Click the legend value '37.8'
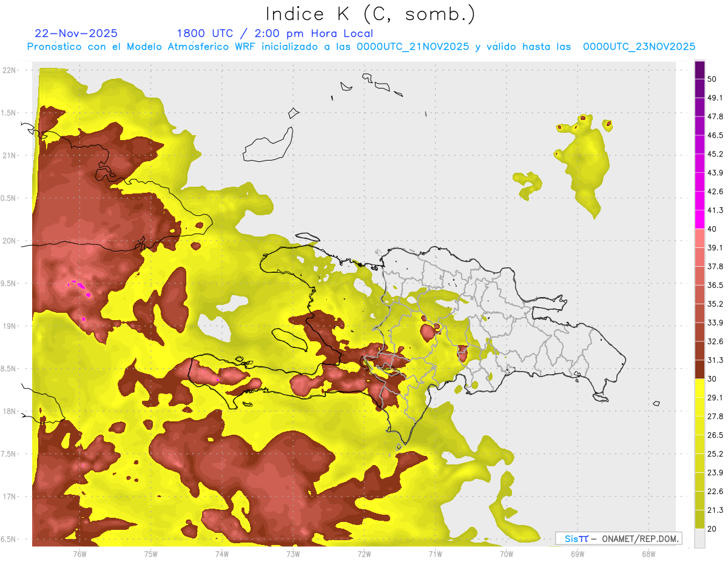The height and width of the screenshot is (562, 728). (715, 266)
